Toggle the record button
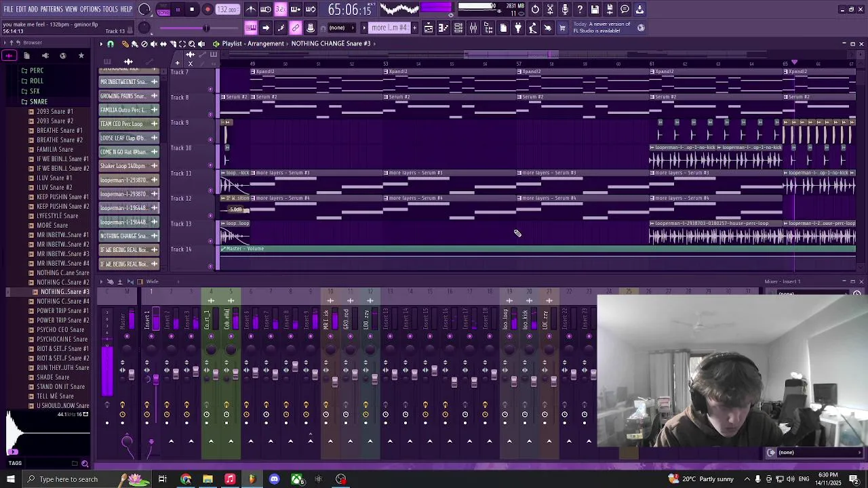 tap(208, 9)
